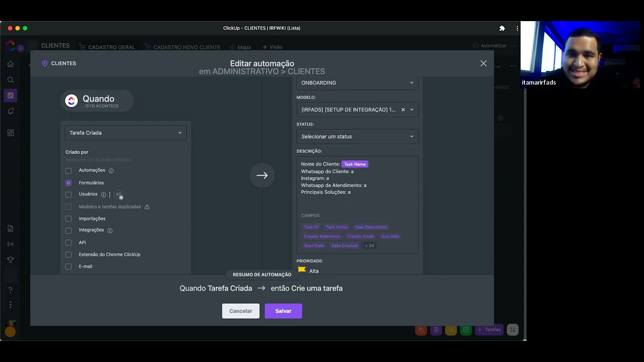Switch to CADASTRO NOVO CLIENTE tab
644x362 pixels.
[x=183, y=47]
